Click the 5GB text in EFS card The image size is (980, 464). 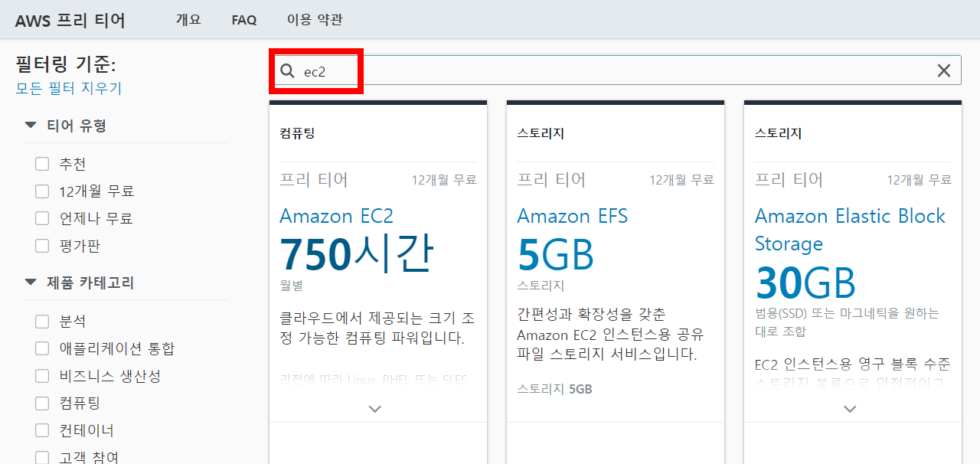(555, 255)
